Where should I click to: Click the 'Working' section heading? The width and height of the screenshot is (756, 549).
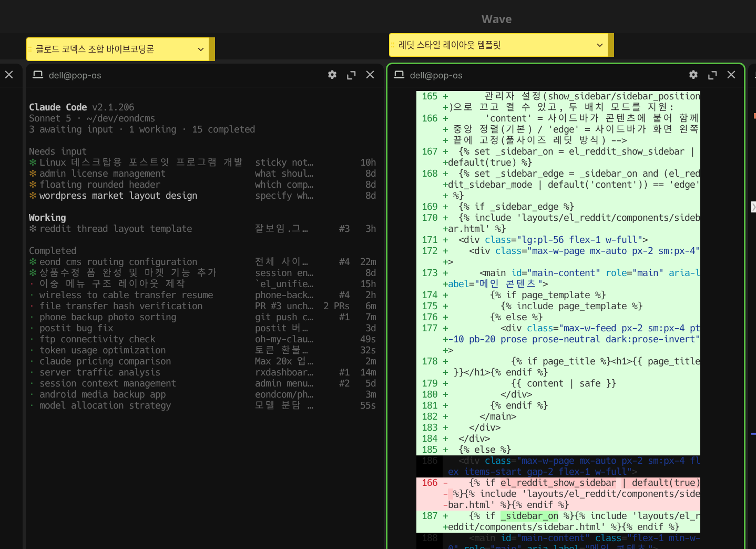tap(47, 218)
